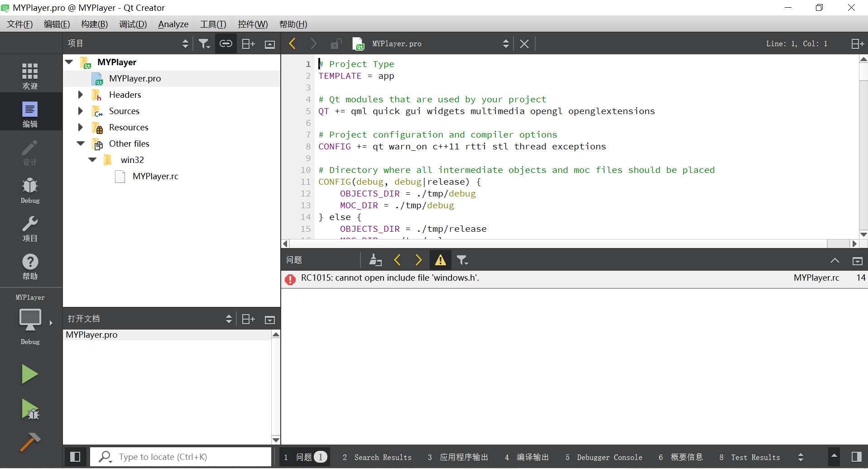Open the 调试(D) menu
The height and width of the screenshot is (469, 868).
(133, 24)
